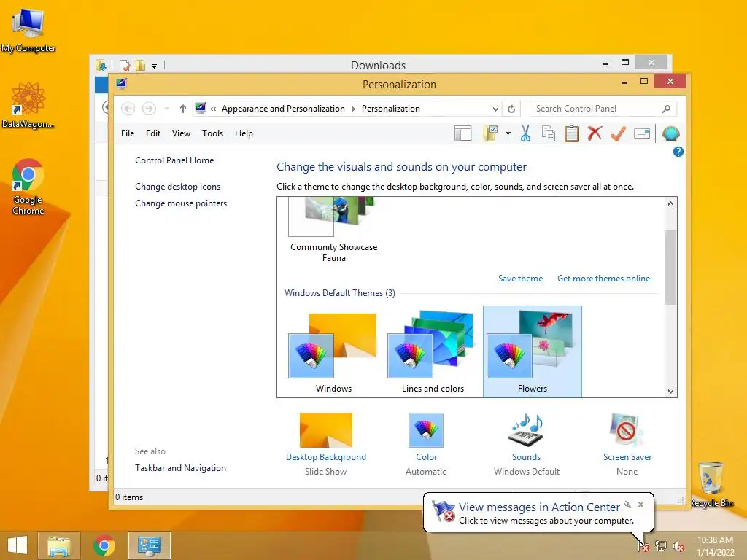The height and width of the screenshot is (560, 747).
Task: Click the folder options toolbar icon
Action: [490, 134]
